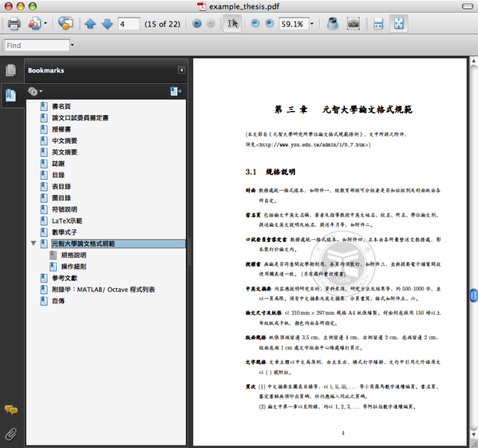Open the bookmarks gear options menu
This screenshot has width=478, height=448.
pyautogui.click(x=34, y=91)
